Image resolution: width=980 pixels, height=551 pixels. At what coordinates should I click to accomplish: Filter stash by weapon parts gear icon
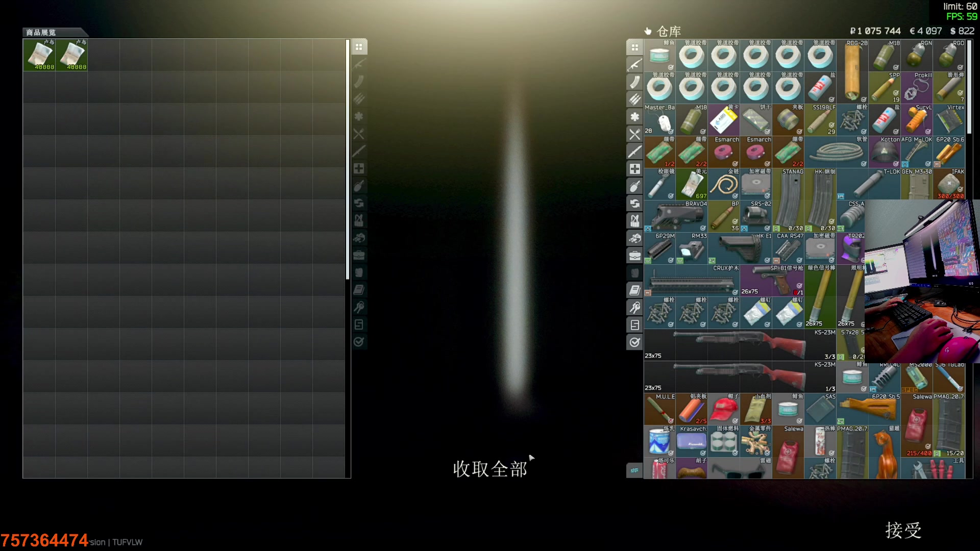tap(634, 117)
